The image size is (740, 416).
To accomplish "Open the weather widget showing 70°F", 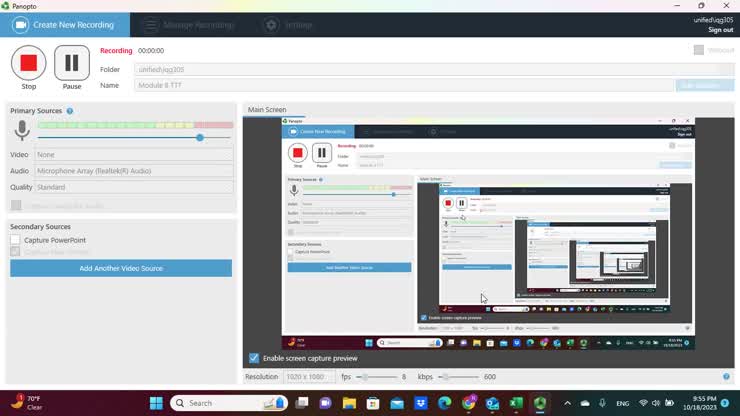I will [x=26, y=403].
